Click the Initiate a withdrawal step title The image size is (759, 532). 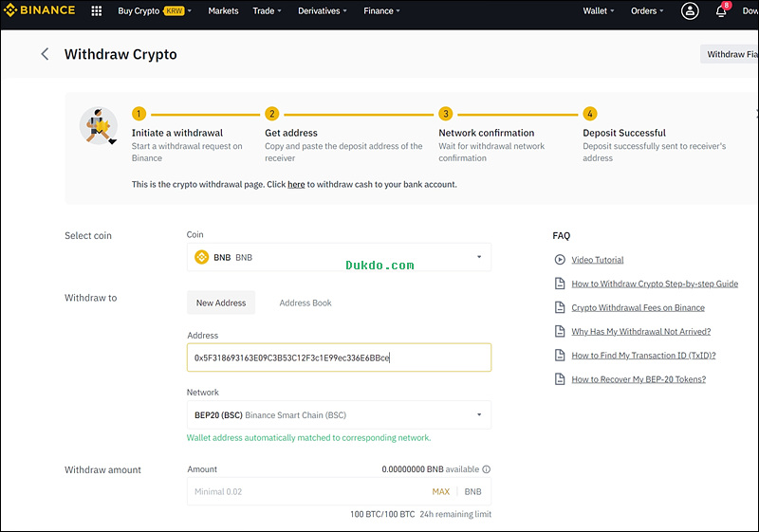click(177, 133)
